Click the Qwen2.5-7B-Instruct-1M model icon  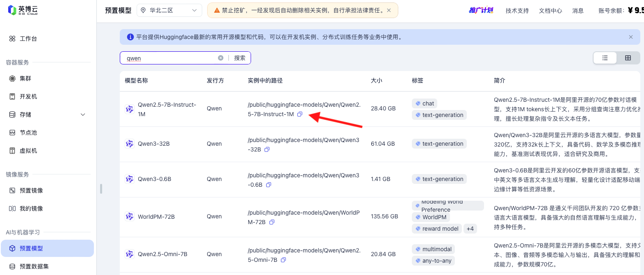click(x=130, y=109)
